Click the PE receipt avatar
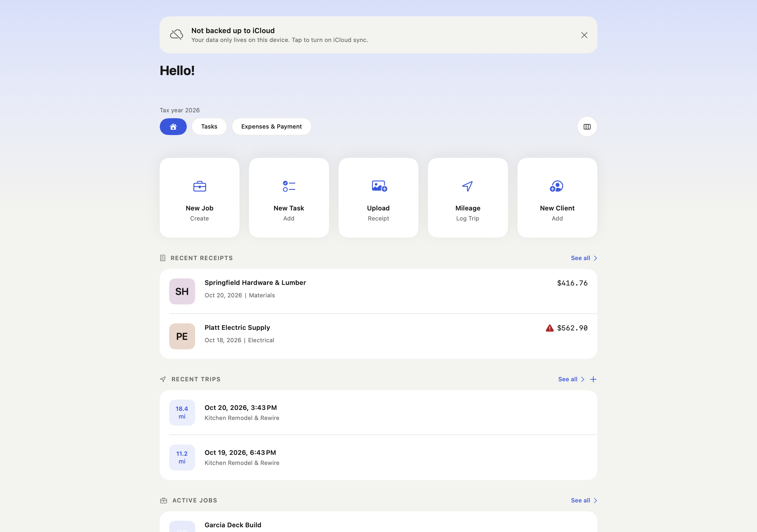The image size is (757, 532). (182, 336)
